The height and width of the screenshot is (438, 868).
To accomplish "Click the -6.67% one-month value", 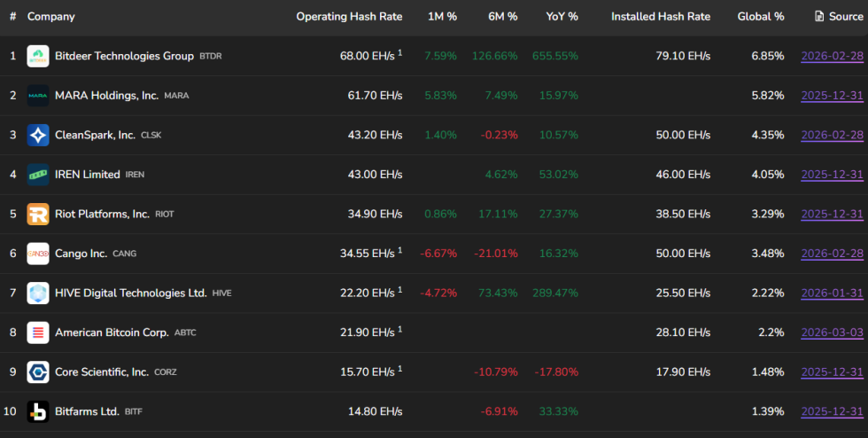I will coord(438,254).
